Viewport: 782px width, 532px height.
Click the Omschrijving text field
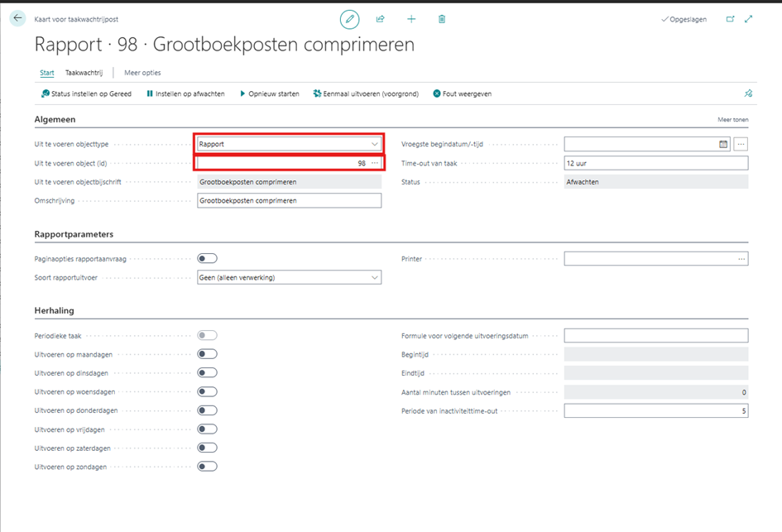tap(289, 200)
